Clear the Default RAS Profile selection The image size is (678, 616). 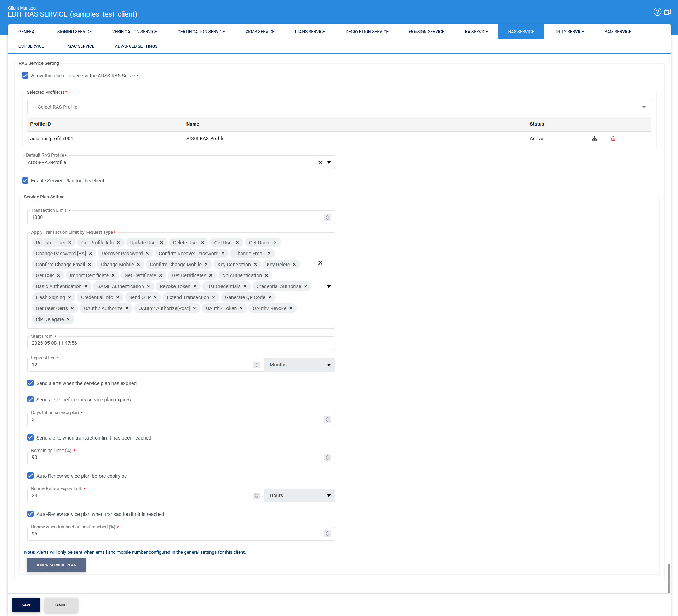click(320, 163)
